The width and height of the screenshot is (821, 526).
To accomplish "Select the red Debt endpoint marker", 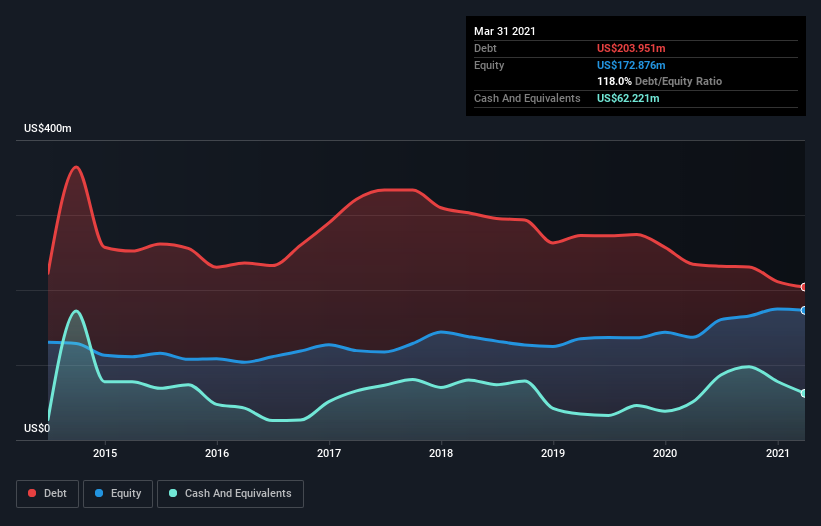I will coord(804,287).
